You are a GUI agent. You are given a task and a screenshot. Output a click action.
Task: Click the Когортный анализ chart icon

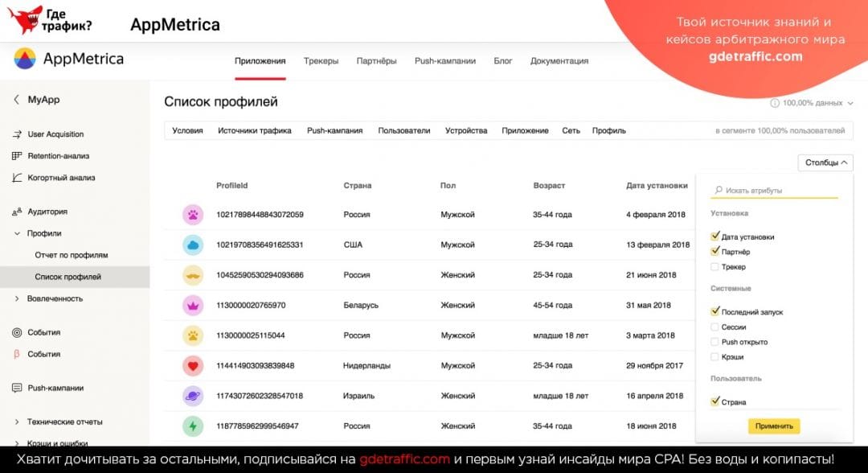(x=17, y=177)
